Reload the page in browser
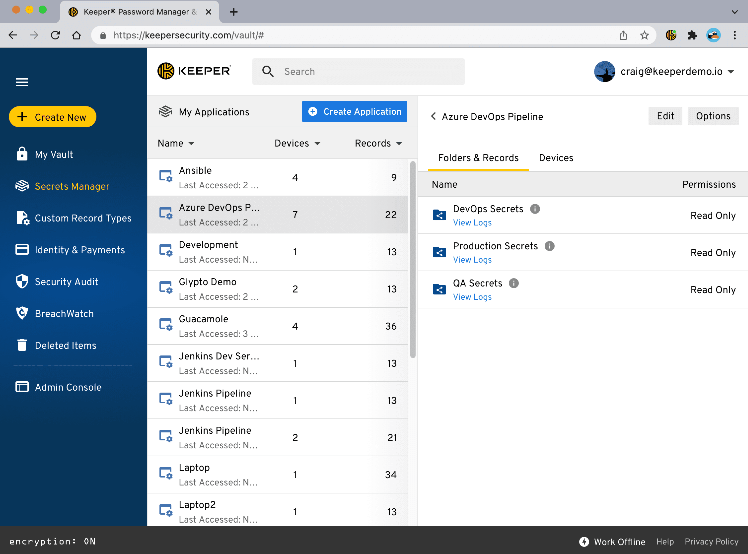Viewport: 748px width, 554px height. click(55, 35)
